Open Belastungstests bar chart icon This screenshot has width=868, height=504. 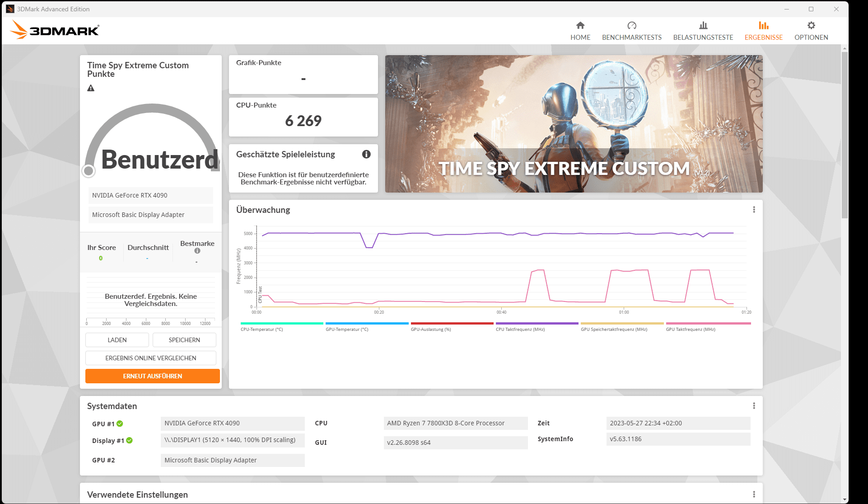click(x=703, y=26)
